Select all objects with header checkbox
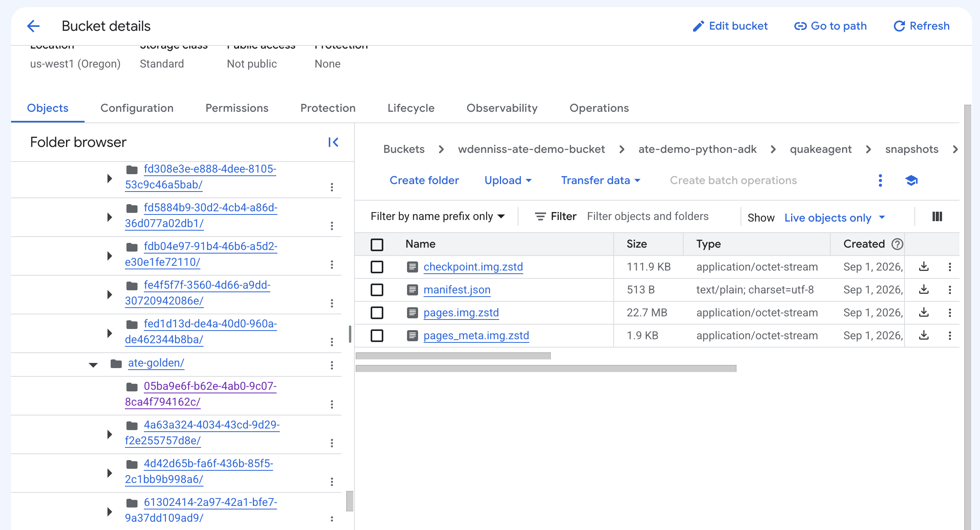 pos(377,244)
